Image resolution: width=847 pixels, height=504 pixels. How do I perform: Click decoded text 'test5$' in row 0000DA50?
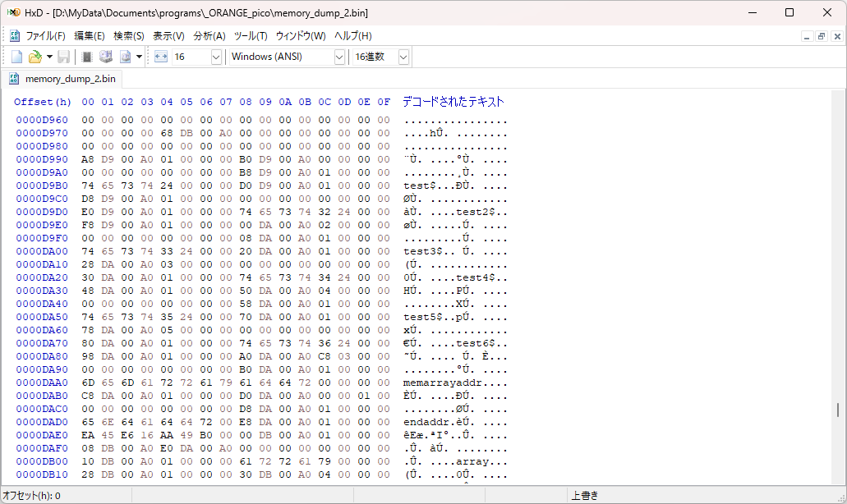pyautogui.click(x=423, y=318)
